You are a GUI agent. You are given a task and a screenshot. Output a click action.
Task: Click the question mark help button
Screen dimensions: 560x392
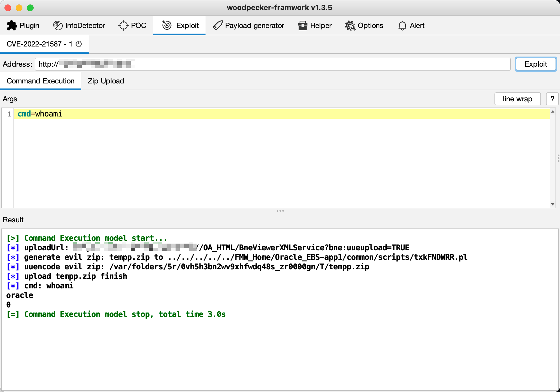pos(552,99)
